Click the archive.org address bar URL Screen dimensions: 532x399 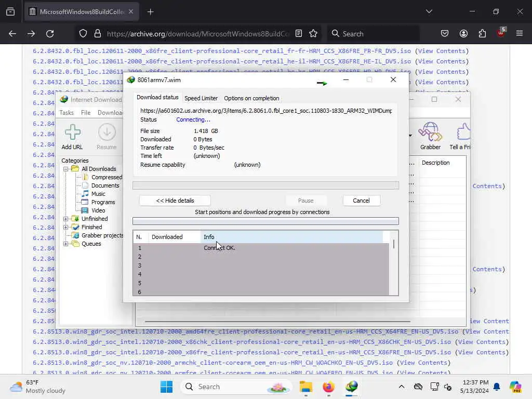pos(198,34)
